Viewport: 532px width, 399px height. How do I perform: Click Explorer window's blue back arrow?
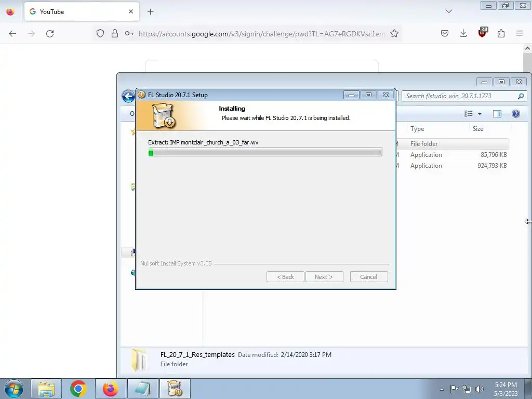tap(128, 96)
